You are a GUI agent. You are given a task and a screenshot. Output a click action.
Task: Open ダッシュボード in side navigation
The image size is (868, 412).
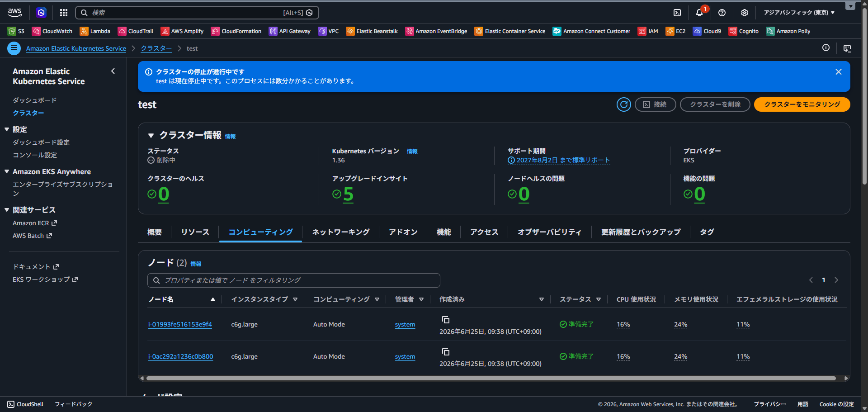pyautogui.click(x=35, y=100)
